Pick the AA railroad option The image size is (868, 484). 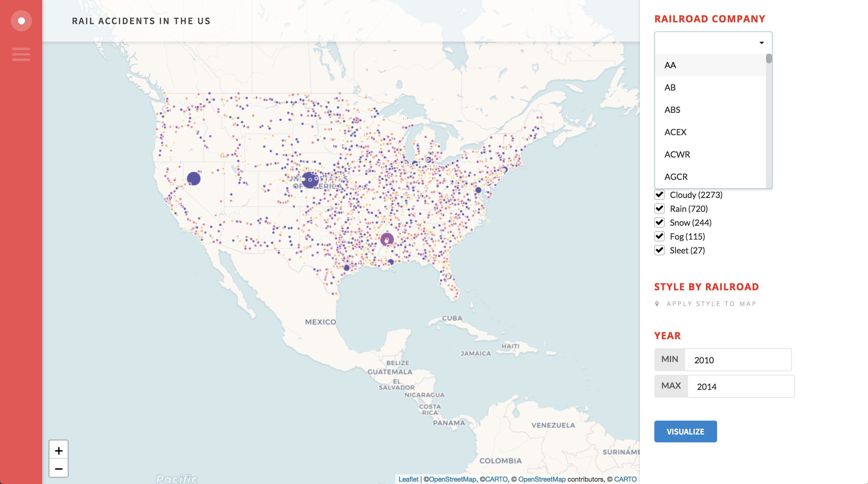pyautogui.click(x=670, y=65)
